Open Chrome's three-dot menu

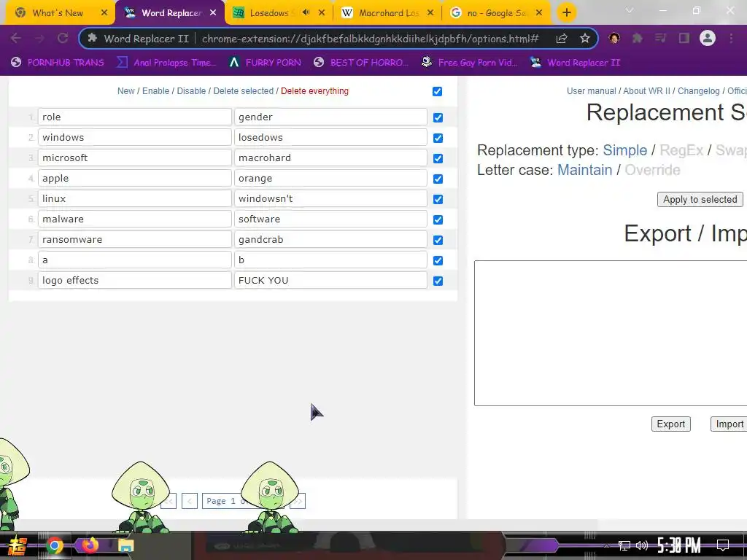tap(731, 38)
